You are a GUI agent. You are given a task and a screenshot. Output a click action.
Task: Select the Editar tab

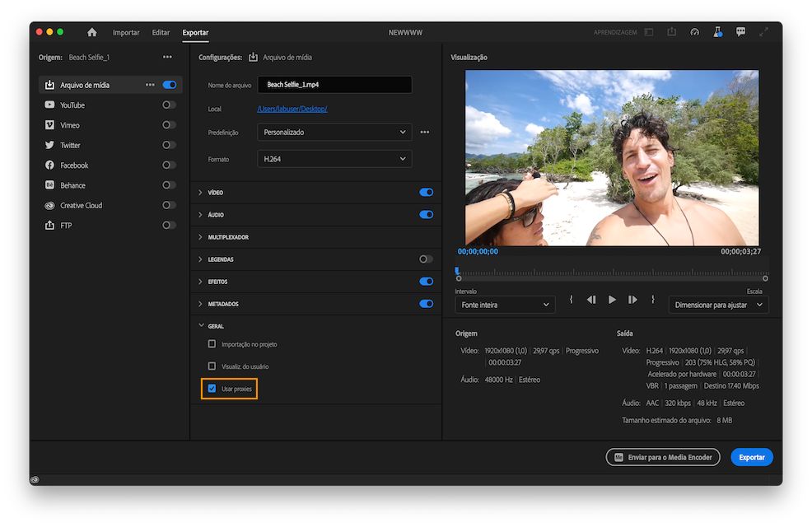[x=161, y=32]
